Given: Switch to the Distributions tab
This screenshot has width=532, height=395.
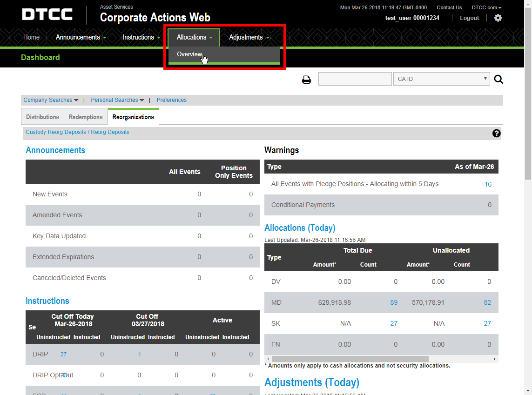Looking at the screenshot, I should coord(42,117).
